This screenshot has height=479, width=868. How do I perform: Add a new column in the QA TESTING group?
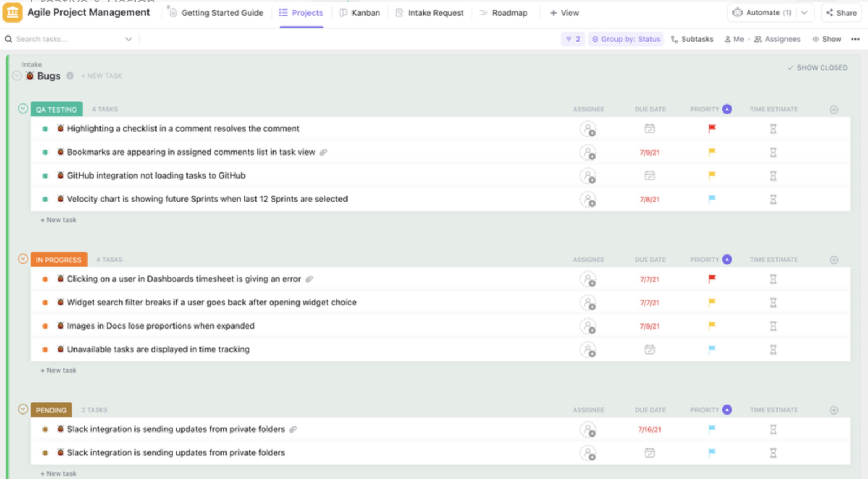click(x=834, y=109)
